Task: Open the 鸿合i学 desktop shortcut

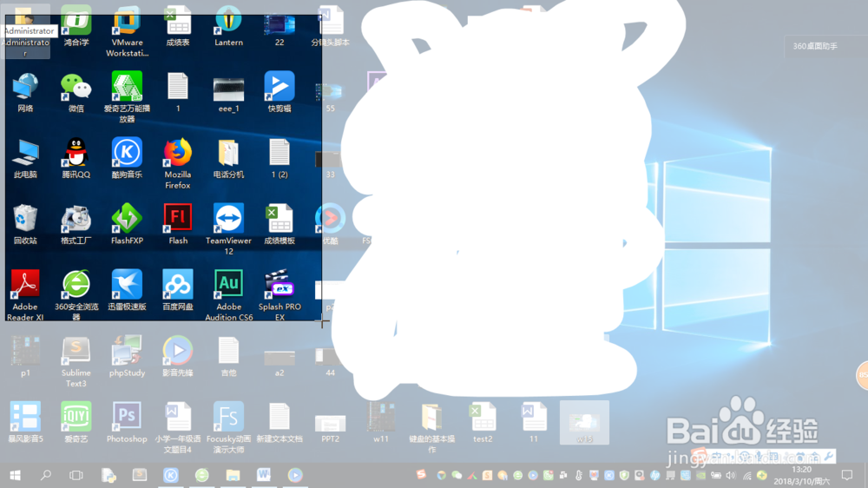Action: [x=76, y=25]
